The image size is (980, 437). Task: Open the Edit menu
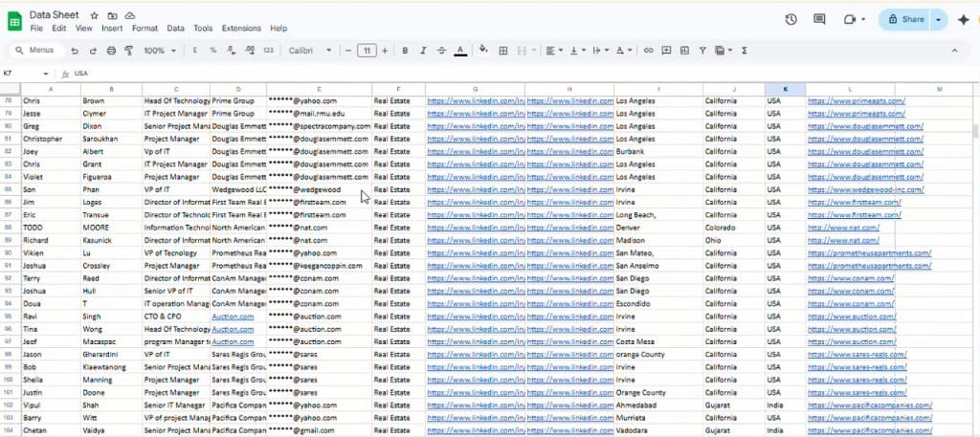tap(58, 29)
